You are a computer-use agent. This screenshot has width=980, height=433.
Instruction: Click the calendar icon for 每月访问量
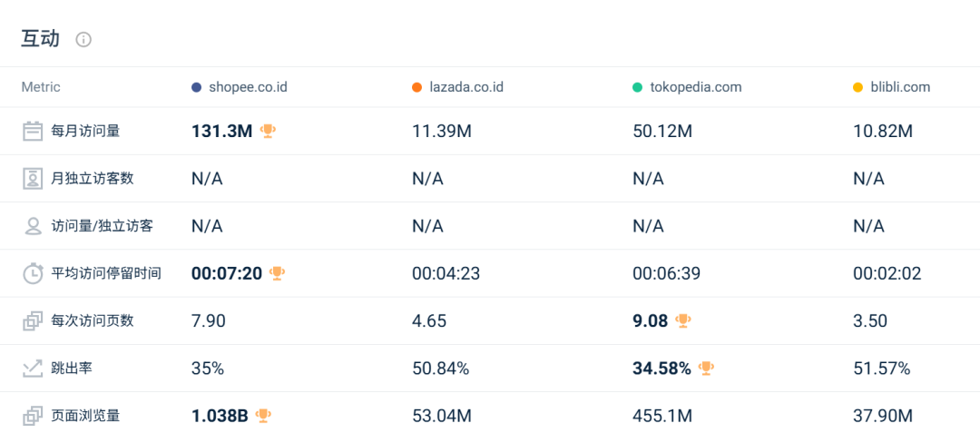click(x=33, y=131)
